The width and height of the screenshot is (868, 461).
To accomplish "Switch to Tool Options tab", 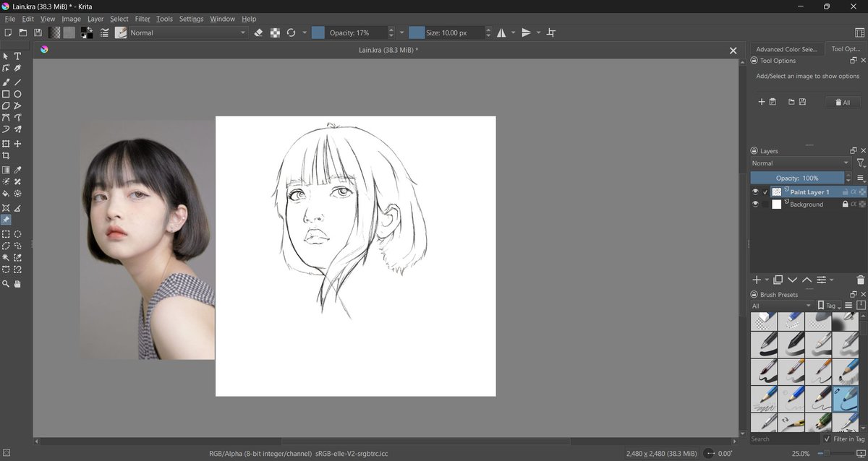I will point(846,49).
